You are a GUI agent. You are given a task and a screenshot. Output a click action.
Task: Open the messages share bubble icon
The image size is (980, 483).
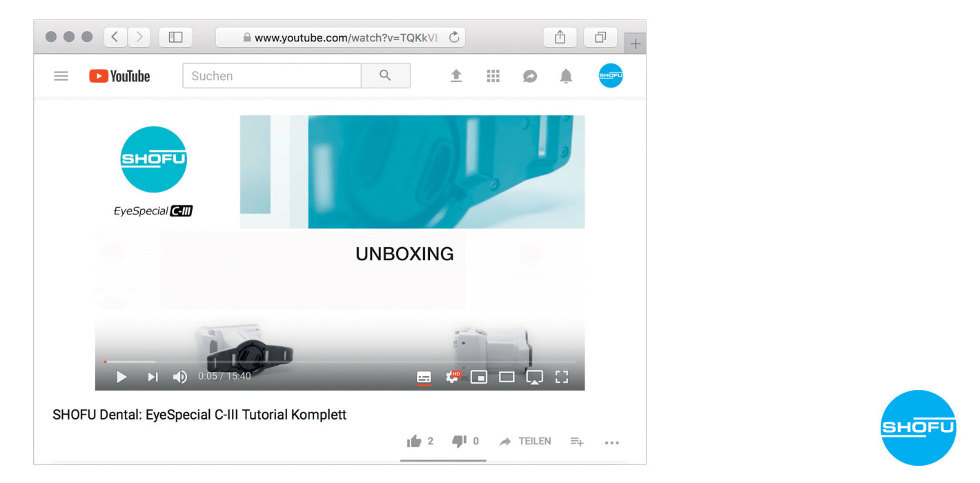530,76
